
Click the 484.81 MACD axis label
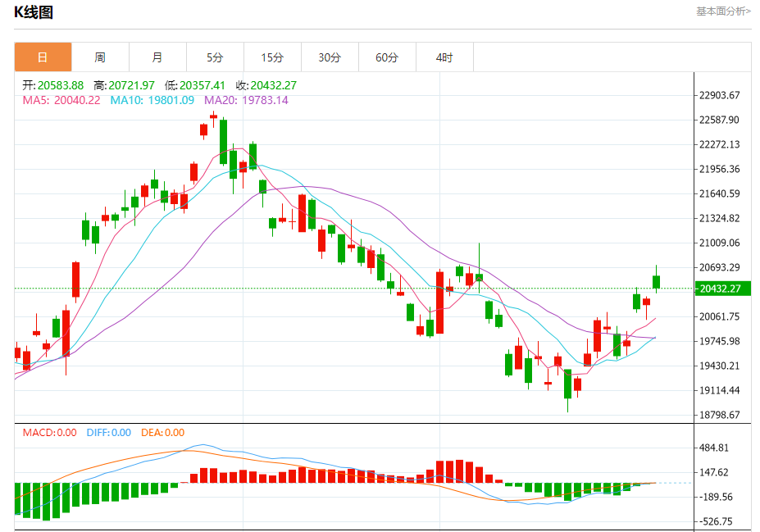(713, 448)
